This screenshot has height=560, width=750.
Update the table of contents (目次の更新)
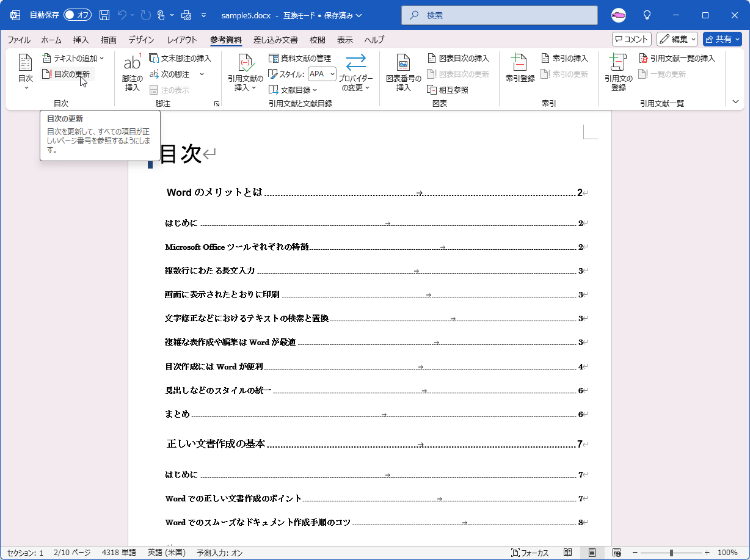(68, 73)
